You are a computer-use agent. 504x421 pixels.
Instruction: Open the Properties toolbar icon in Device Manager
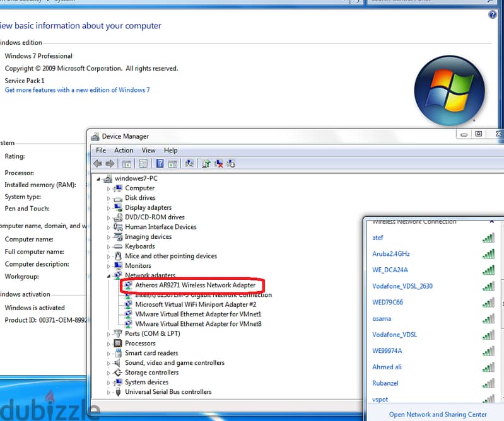(x=143, y=164)
